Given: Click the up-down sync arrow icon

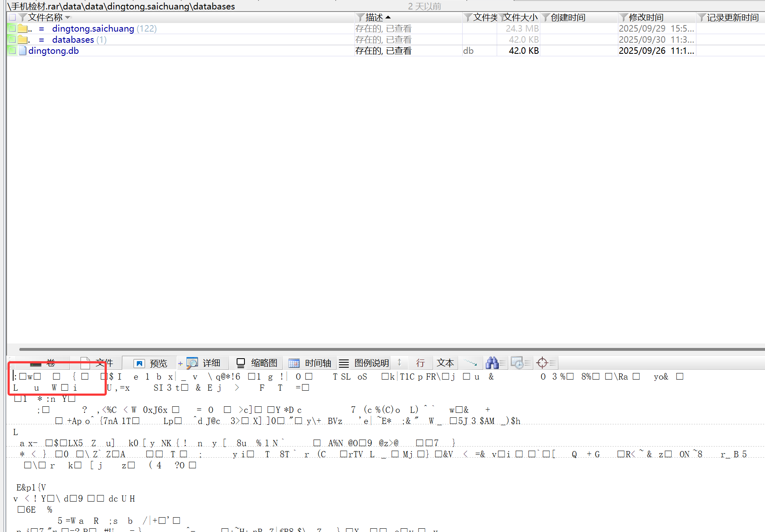Looking at the screenshot, I should coord(399,363).
